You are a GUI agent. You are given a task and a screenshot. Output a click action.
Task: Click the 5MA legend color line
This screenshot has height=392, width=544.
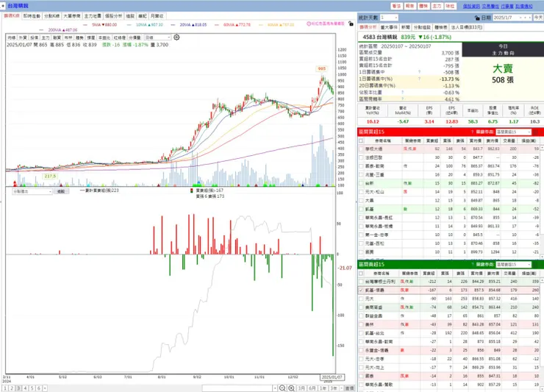(85, 25)
